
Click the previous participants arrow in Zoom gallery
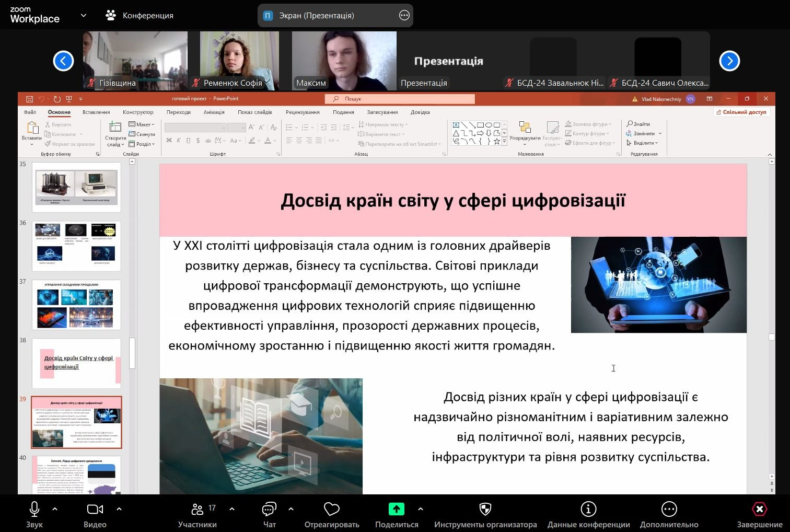pyautogui.click(x=63, y=61)
